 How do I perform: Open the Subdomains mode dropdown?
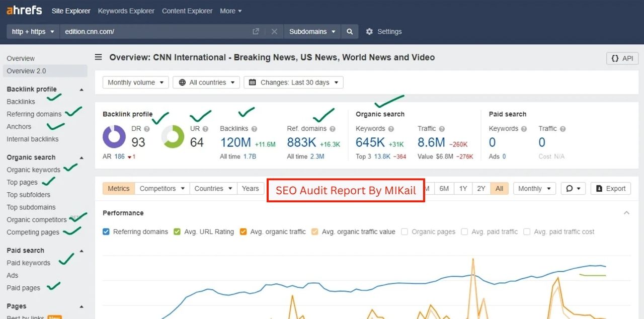(x=312, y=31)
